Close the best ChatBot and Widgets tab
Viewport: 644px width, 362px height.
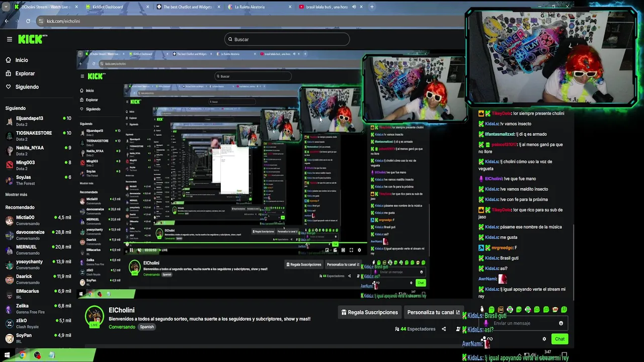tap(219, 7)
